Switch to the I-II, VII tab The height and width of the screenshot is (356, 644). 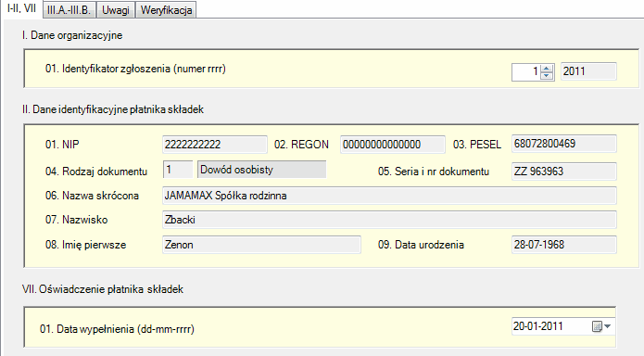pyautogui.click(x=21, y=8)
